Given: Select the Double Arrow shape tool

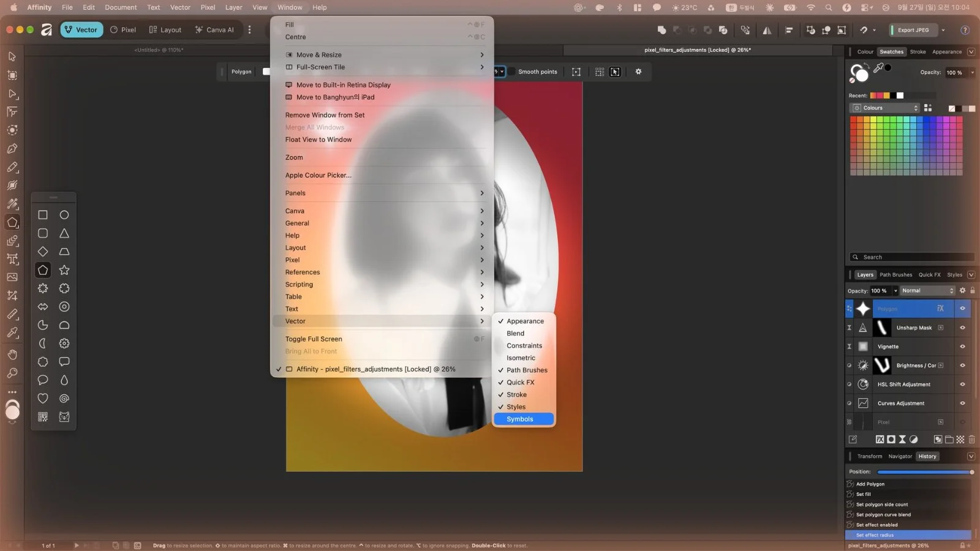Looking at the screenshot, I should (x=43, y=307).
